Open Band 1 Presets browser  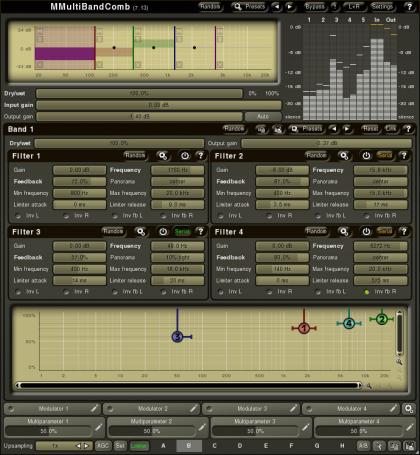[306, 129]
